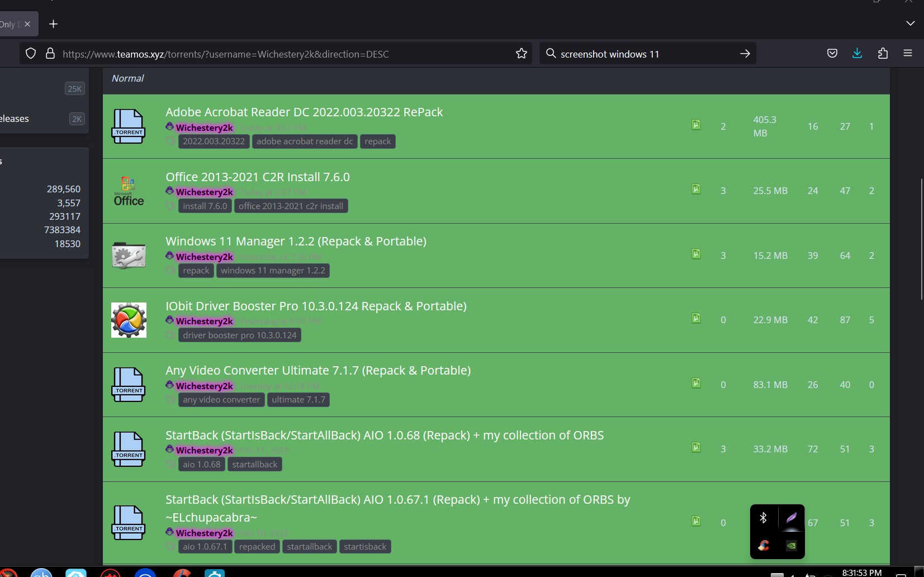Select tag 'startisback'
The image size is (924, 577).
click(x=365, y=547)
